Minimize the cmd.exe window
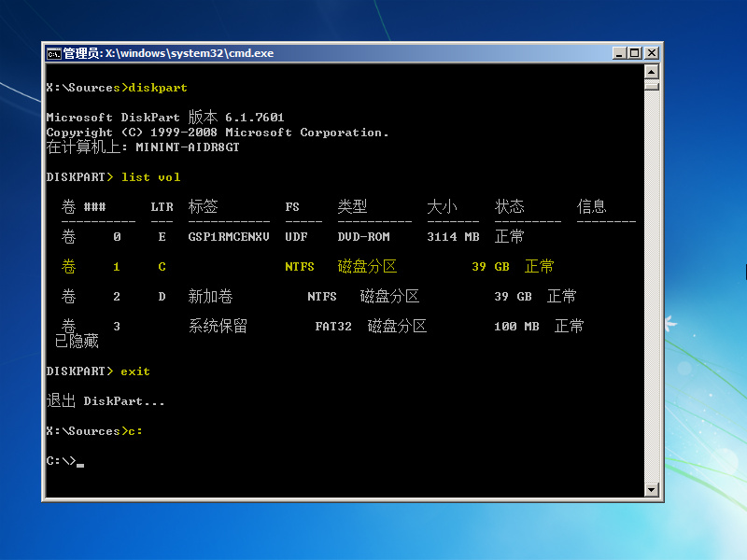 [619, 53]
